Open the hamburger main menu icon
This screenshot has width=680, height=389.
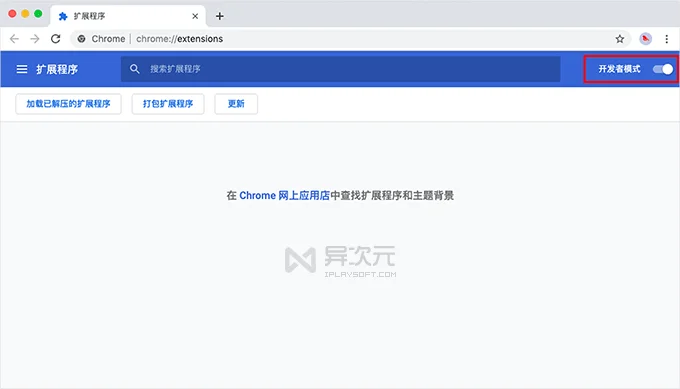click(x=22, y=69)
